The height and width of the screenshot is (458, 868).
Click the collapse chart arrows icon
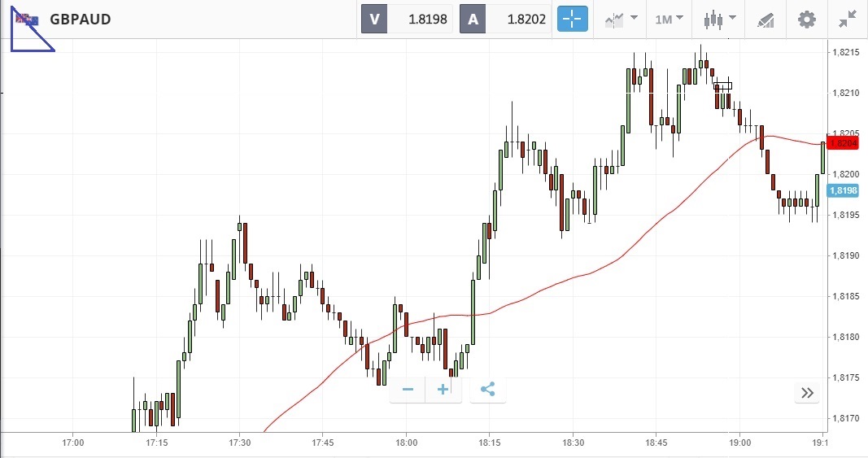click(847, 19)
